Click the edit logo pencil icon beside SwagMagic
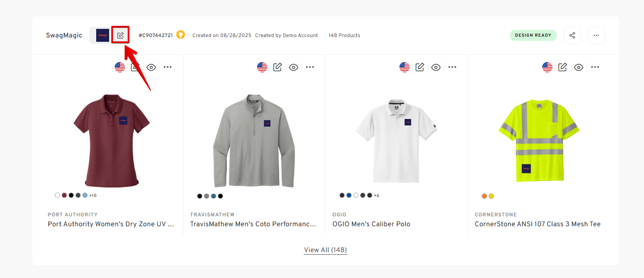Image resolution: width=644 pixels, height=278 pixels. pyautogui.click(x=120, y=35)
